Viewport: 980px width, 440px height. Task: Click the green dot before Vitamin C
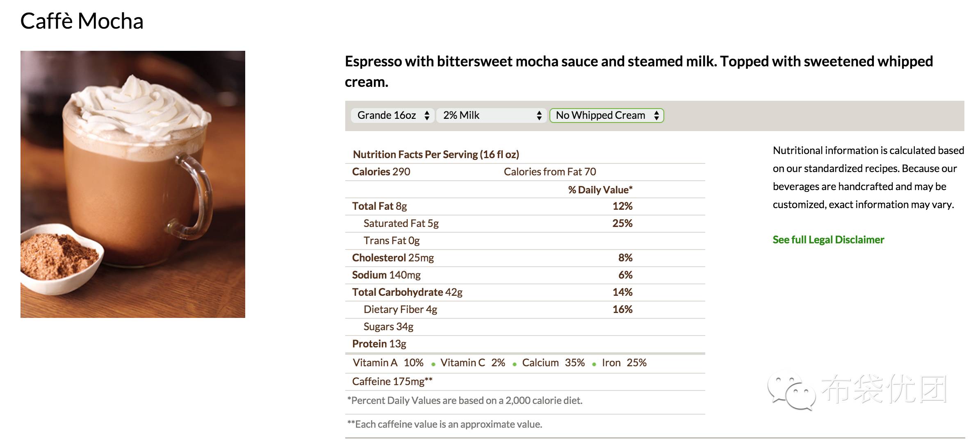click(x=433, y=364)
